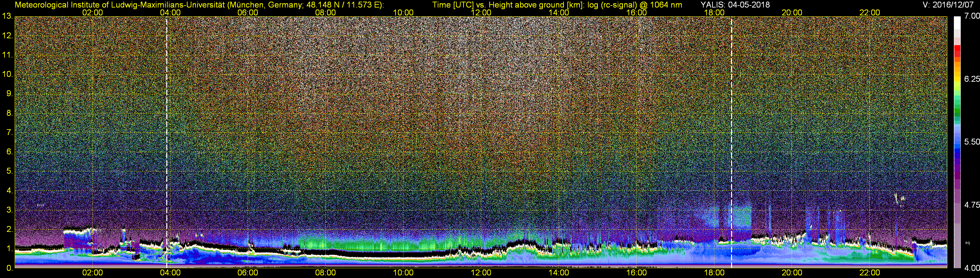The height and width of the screenshot is (278, 980).
Task: Click the 13 km height axis label
Action: [x=7, y=16]
